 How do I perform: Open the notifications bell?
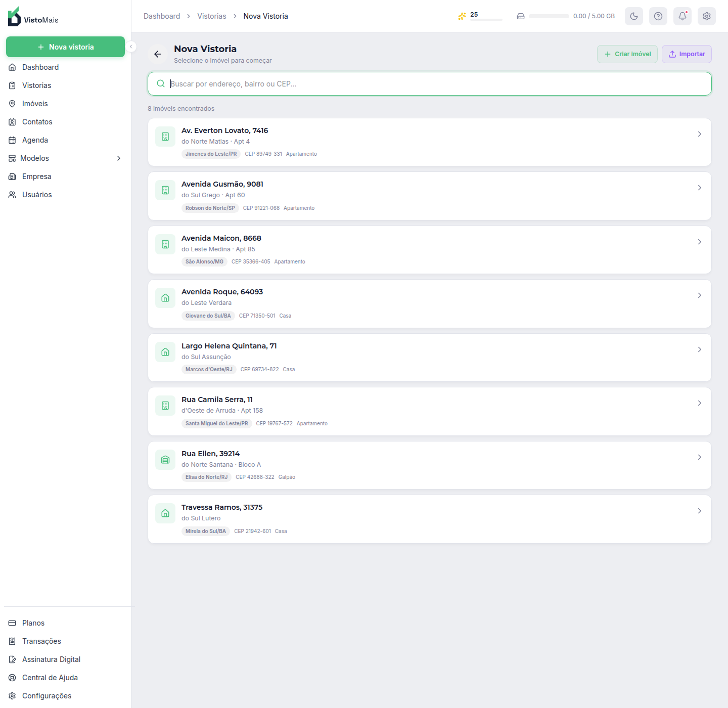pos(682,16)
